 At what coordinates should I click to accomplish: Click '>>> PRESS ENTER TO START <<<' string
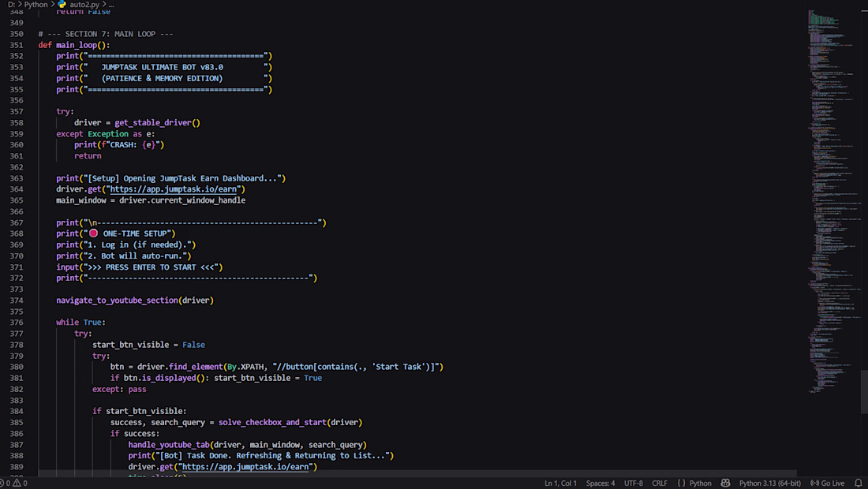(x=151, y=267)
